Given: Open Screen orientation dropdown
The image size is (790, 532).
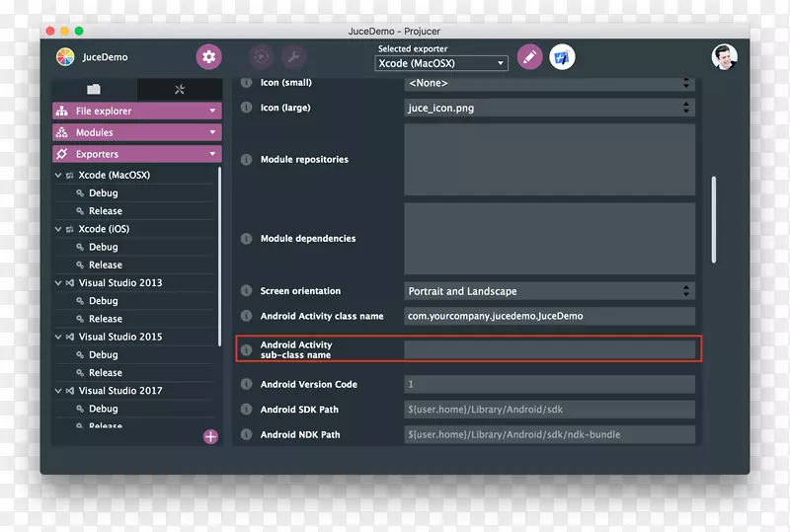Looking at the screenshot, I should 549,291.
